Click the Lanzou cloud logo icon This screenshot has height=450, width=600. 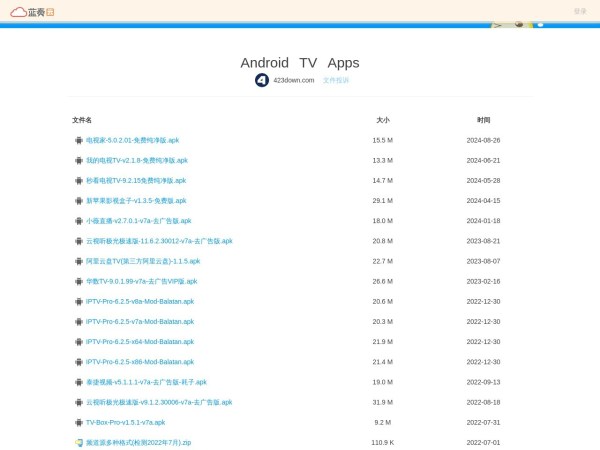point(19,12)
